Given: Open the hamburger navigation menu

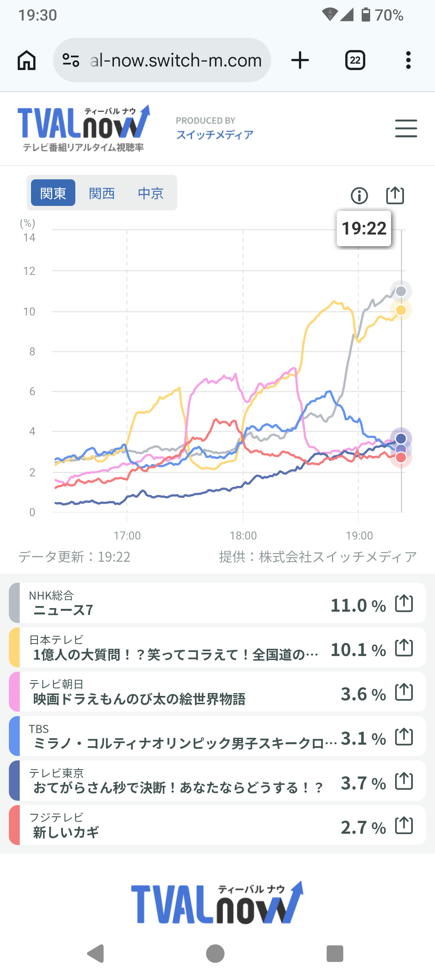Looking at the screenshot, I should (406, 129).
